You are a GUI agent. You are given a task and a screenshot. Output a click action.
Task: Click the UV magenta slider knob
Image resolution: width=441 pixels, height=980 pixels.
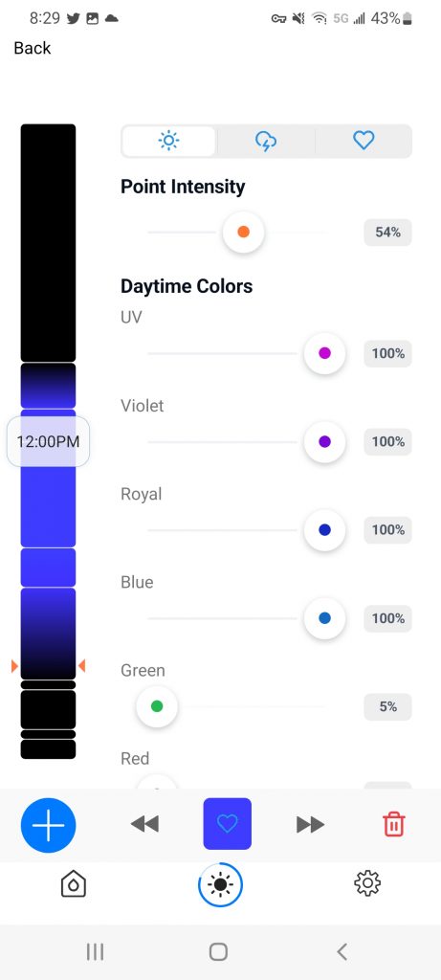(x=325, y=354)
